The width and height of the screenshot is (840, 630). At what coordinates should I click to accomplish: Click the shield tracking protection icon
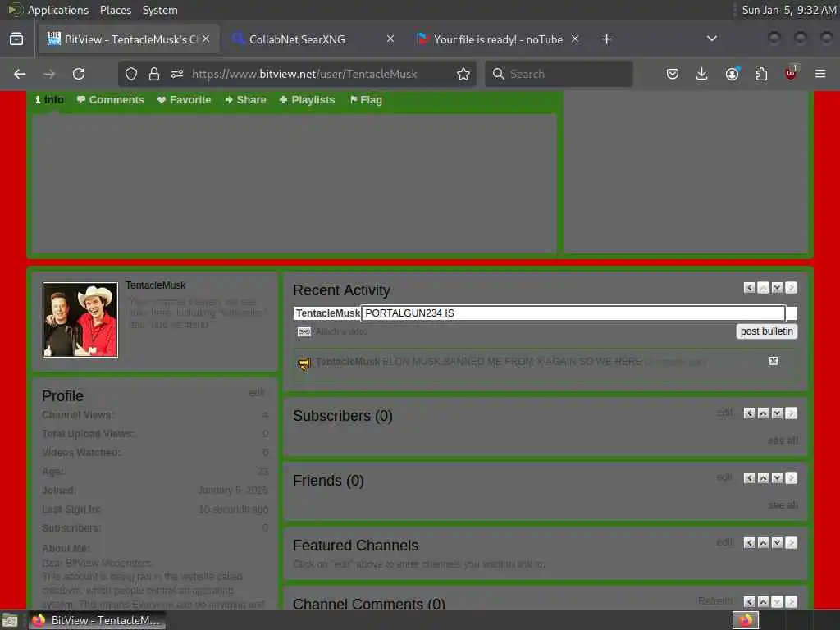tap(131, 74)
